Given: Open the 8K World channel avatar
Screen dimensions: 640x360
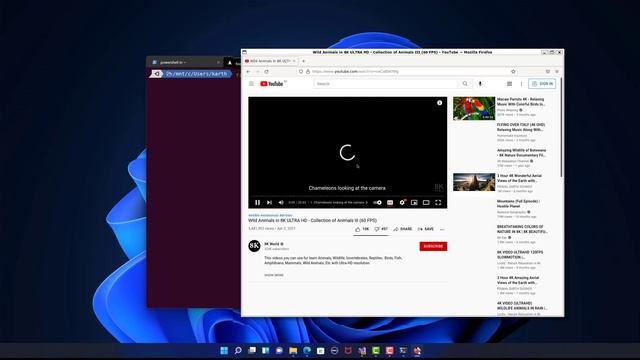Looking at the screenshot, I should click(x=254, y=246).
